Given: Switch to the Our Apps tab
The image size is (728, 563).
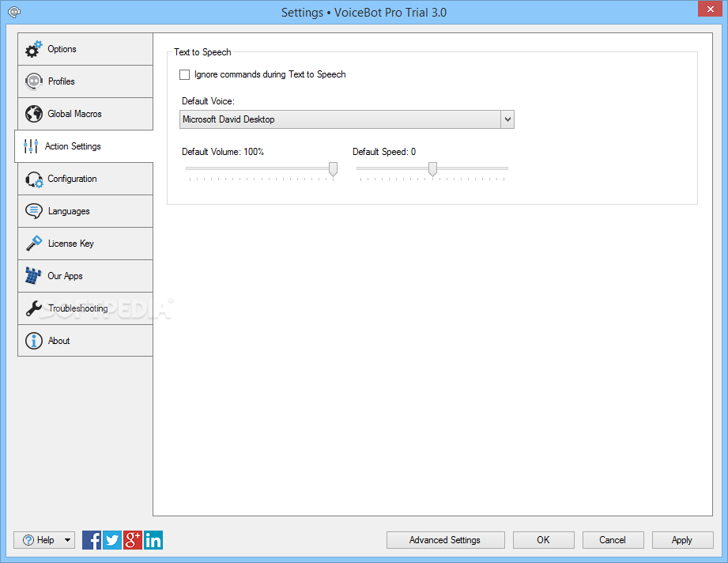Looking at the screenshot, I should 85,276.
